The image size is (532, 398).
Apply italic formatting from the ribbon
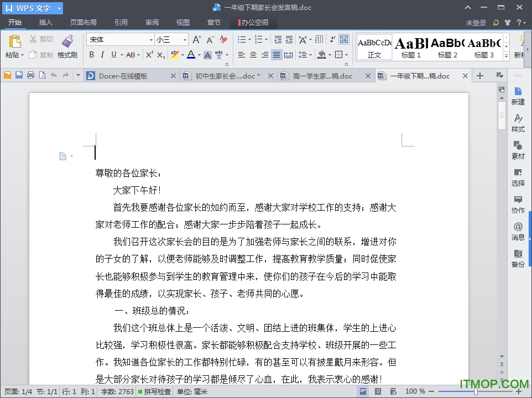(102, 55)
